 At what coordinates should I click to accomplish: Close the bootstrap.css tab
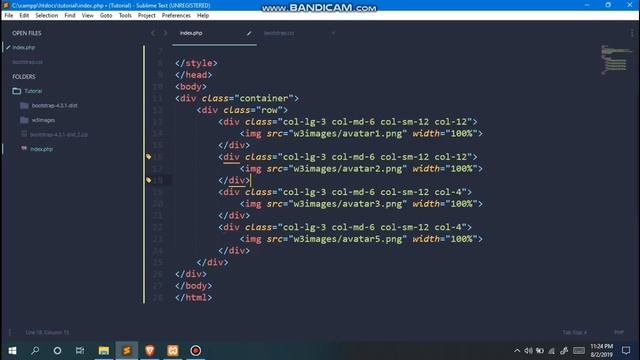coord(333,33)
